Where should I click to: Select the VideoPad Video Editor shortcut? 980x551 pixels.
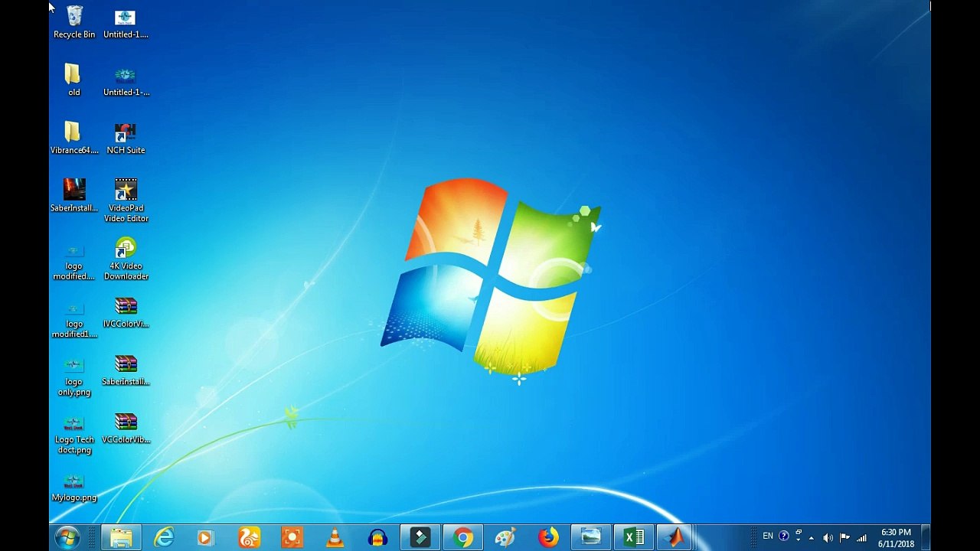click(126, 201)
